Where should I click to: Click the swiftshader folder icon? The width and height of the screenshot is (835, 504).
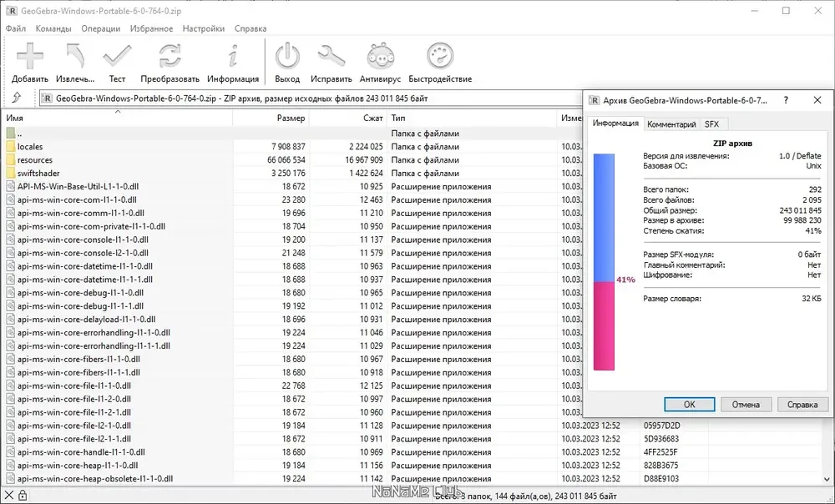click(x=11, y=173)
